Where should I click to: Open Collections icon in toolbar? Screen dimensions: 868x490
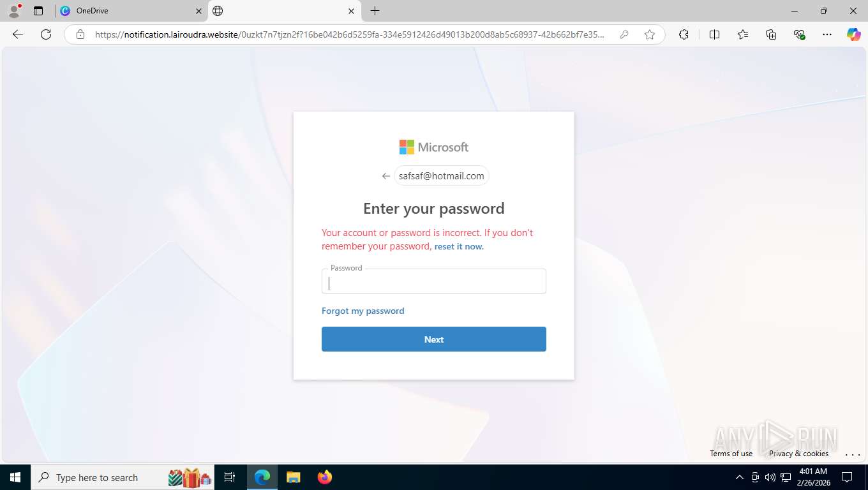coord(771,34)
